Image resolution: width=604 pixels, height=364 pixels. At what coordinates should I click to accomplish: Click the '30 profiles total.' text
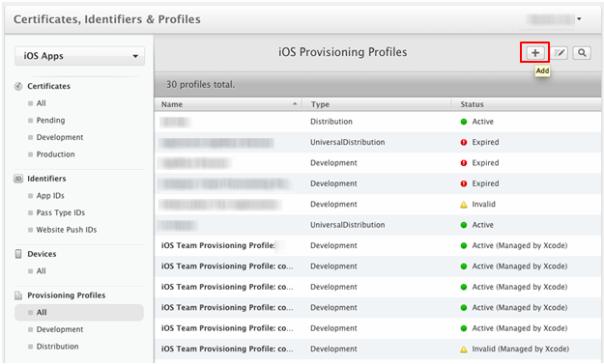tap(200, 84)
